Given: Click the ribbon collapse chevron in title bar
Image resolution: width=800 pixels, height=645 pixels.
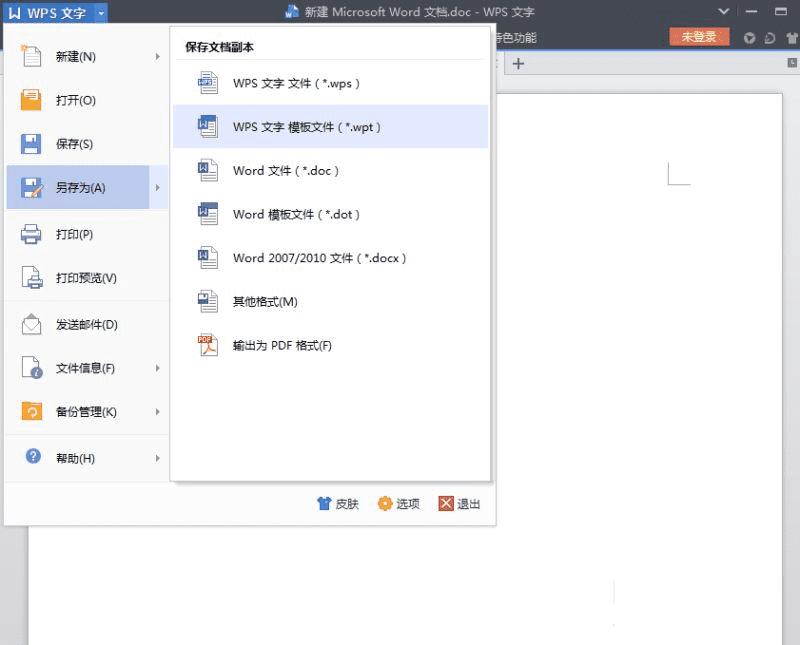Looking at the screenshot, I should (x=723, y=11).
